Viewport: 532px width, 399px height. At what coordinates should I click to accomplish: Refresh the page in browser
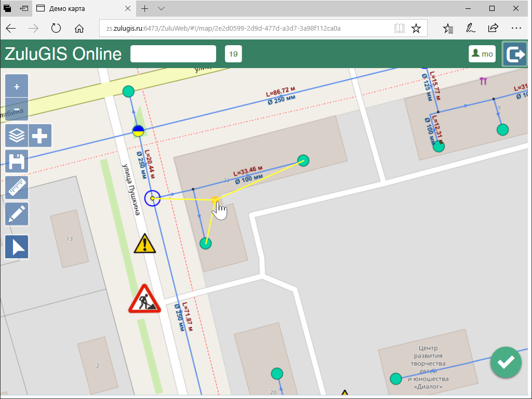pos(56,28)
